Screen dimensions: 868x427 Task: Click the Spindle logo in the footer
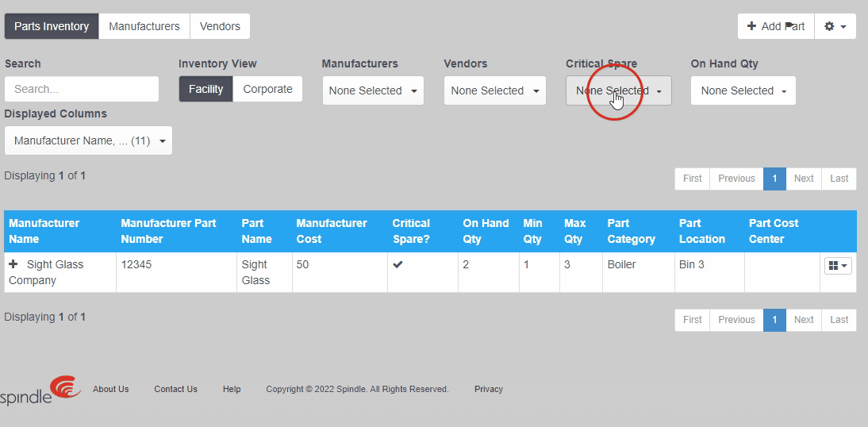click(x=41, y=390)
